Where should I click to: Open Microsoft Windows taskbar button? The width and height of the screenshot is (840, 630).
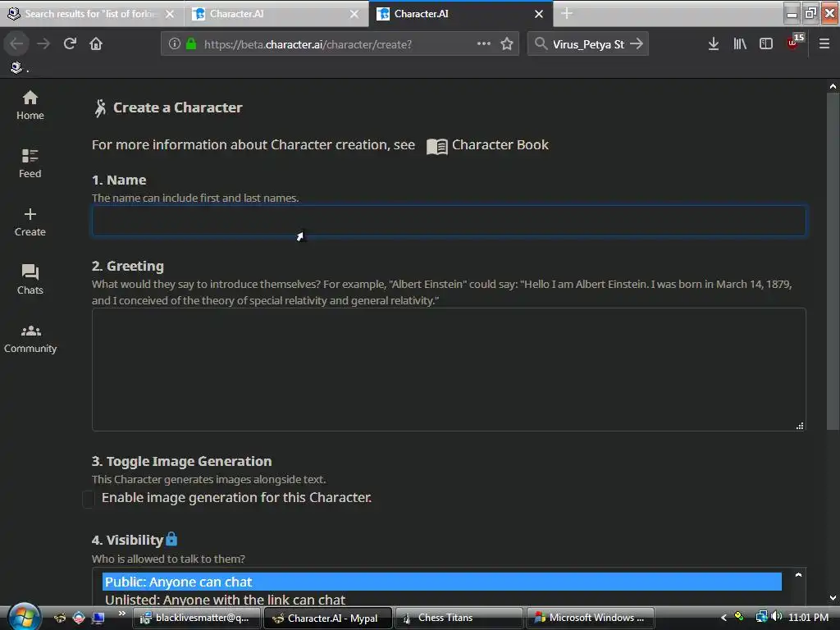click(x=590, y=618)
